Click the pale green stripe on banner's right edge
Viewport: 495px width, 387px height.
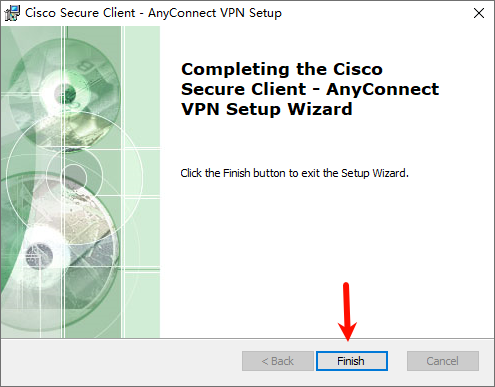click(142, 182)
